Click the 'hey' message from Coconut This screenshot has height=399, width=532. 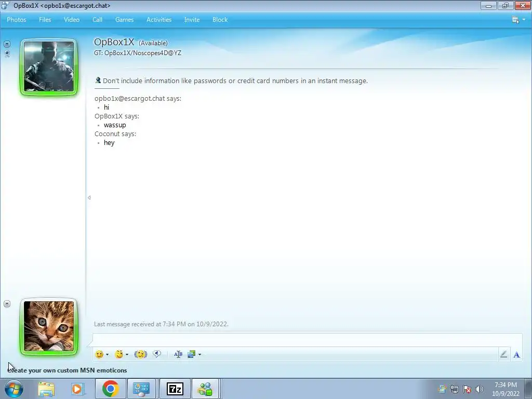coord(109,142)
